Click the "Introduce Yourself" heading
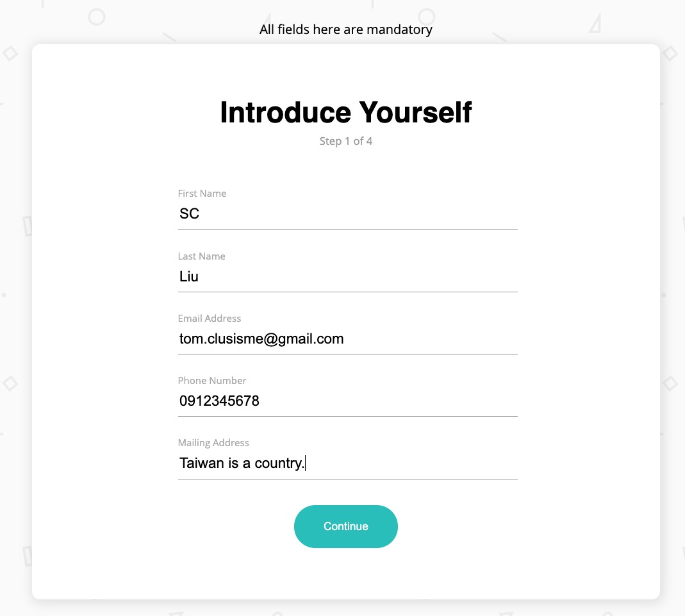Viewport: 685px width, 616px height. pyautogui.click(x=346, y=112)
